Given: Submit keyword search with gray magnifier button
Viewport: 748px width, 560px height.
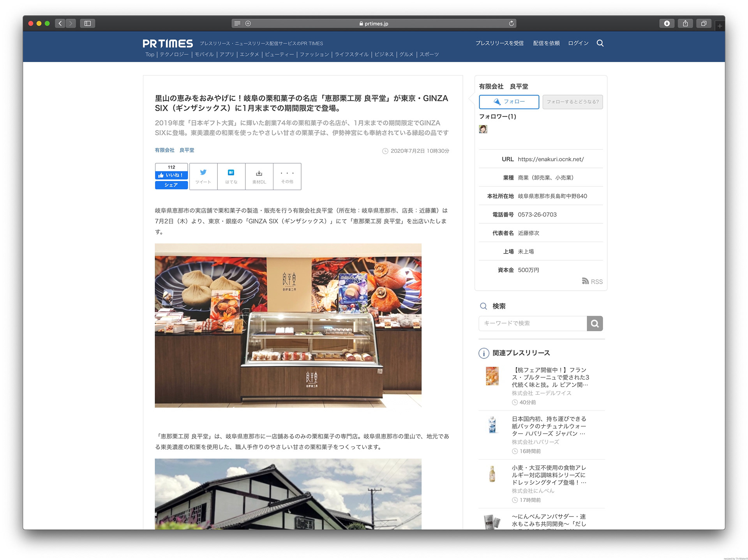Looking at the screenshot, I should pos(595,323).
